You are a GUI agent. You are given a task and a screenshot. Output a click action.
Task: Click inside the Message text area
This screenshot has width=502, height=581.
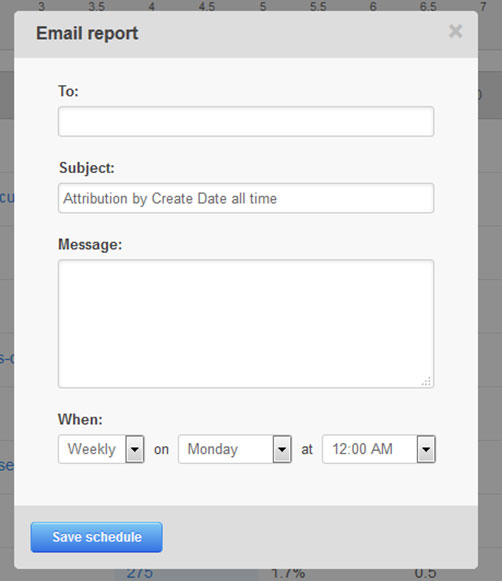246,324
